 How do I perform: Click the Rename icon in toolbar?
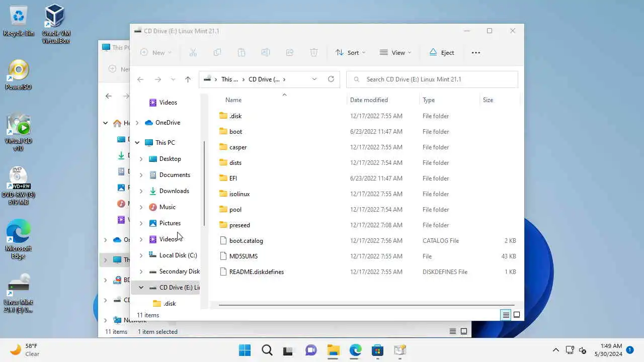click(266, 52)
